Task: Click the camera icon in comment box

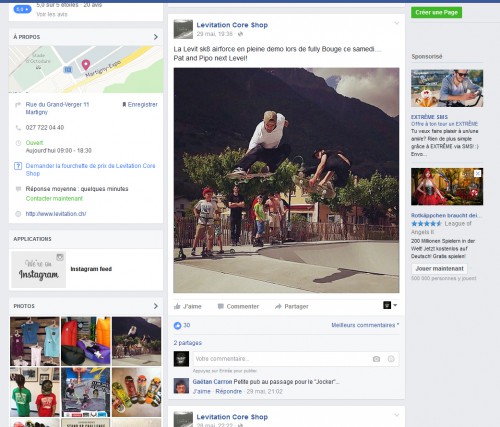Action: coord(376,359)
